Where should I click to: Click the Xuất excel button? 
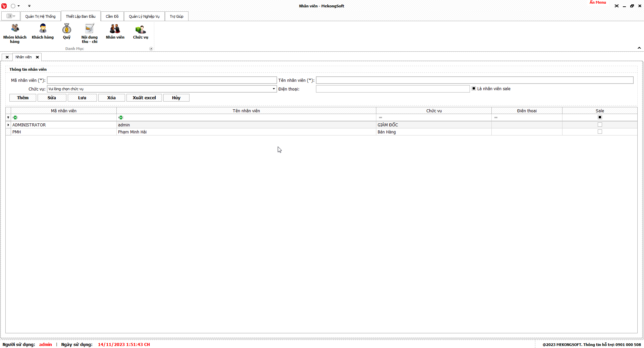[x=144, y=98]
